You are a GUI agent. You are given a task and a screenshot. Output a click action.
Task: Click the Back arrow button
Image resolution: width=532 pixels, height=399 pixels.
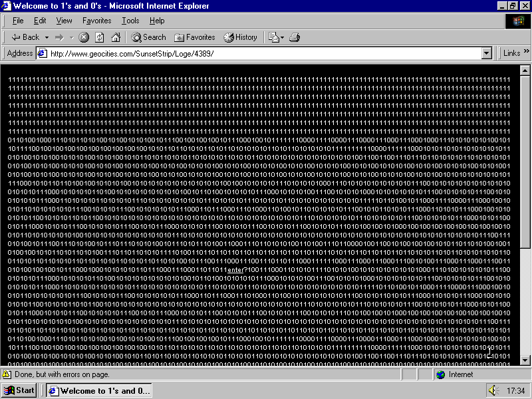click(x=25, y=37)
